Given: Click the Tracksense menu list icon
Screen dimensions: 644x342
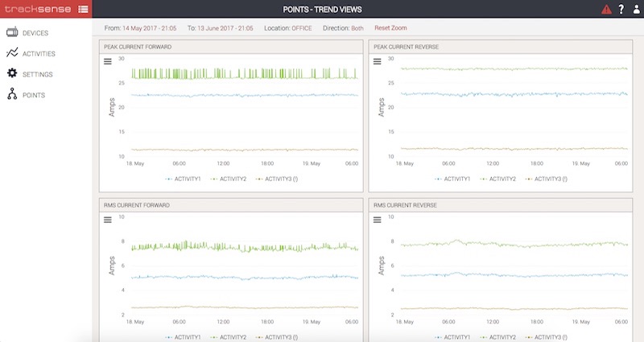Looking at the screenshot, I should click(x=83, y=10).
